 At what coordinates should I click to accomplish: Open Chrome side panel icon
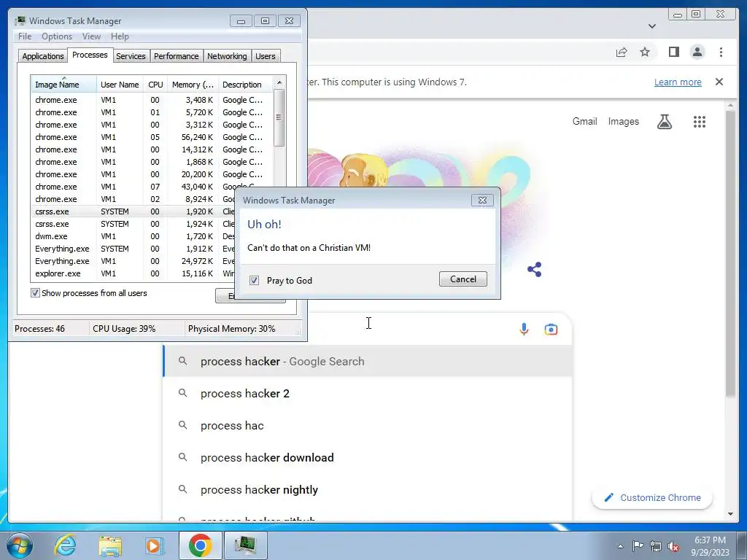coord(673,52)
